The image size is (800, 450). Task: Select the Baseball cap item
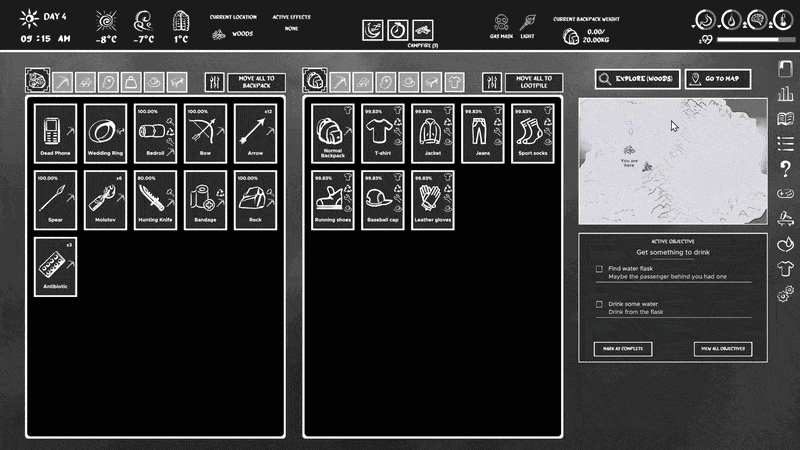pos(383,201)
